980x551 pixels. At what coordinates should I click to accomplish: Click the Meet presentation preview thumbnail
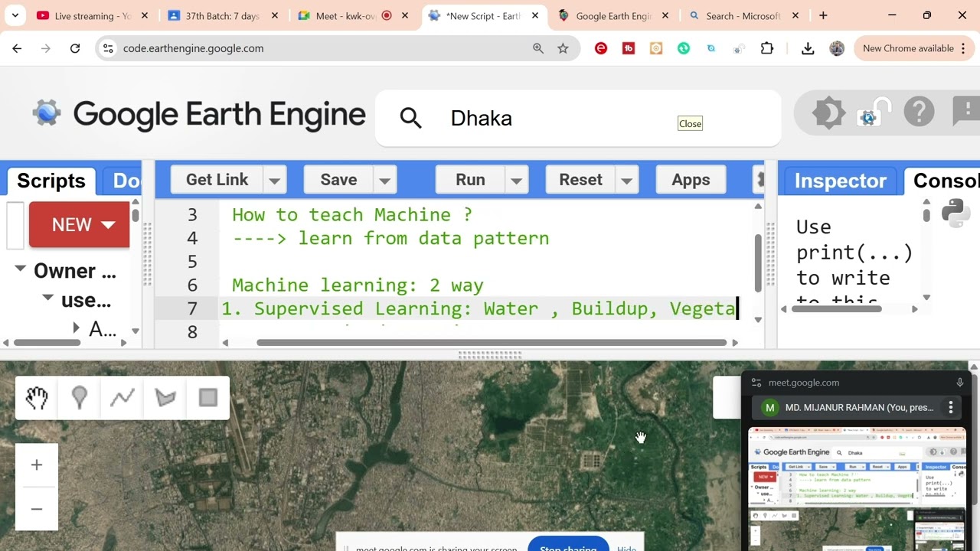[857, 489]
